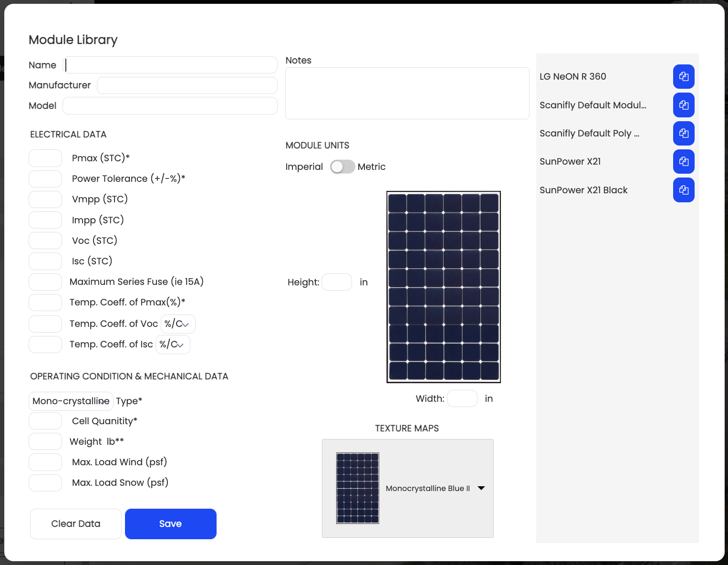Click the Height input field
728x565 pixels.
pos(337,282)
